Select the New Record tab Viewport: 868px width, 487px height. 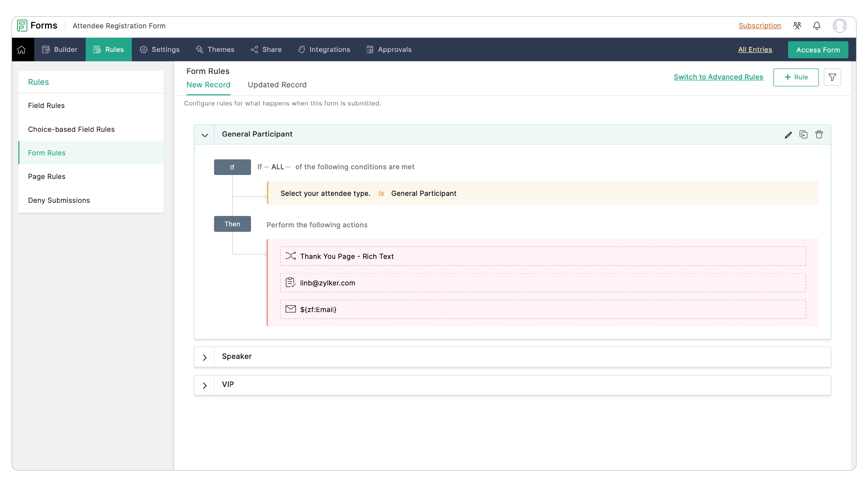coord(208,85)
